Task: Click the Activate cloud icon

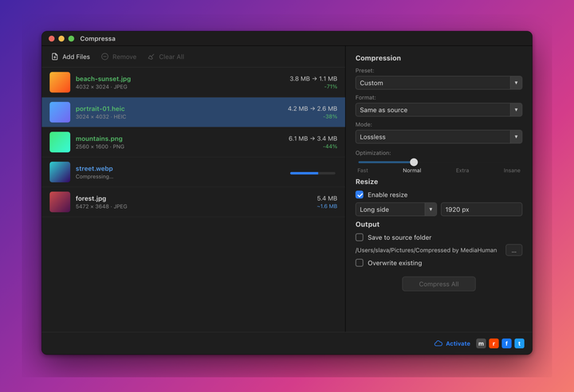Action: pyautogui.click(x=438, y=343)
